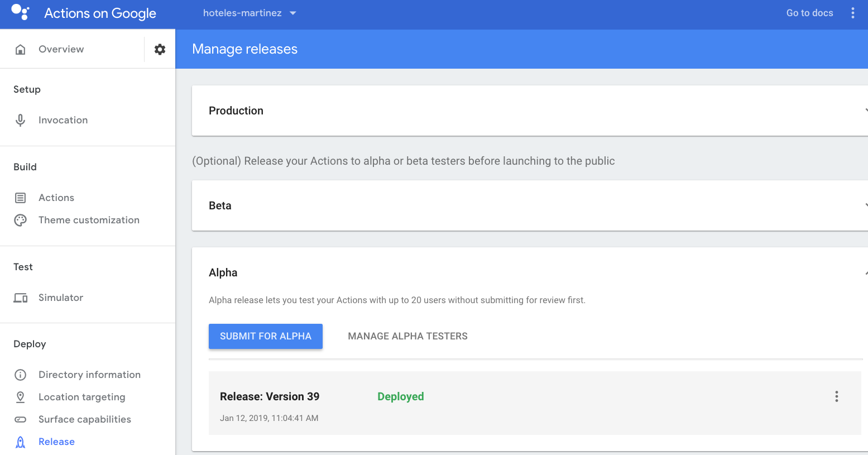Open the hoteles-martinez project dropdown
This screenshot has height=455, width=868.
point(250,13)
